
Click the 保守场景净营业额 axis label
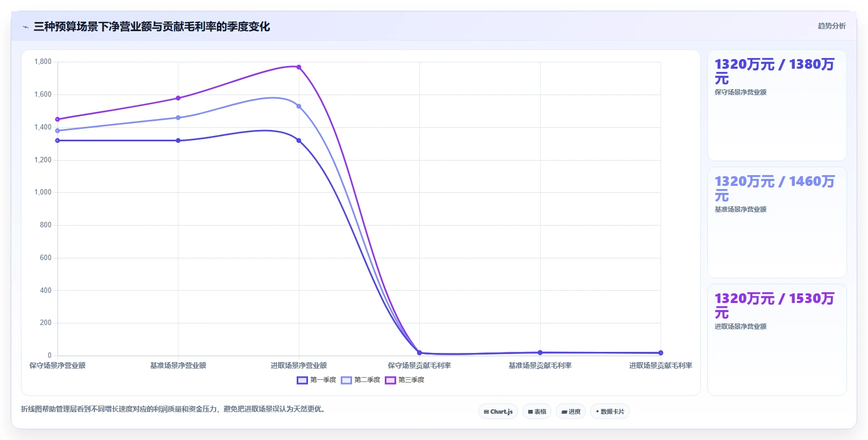click(x=58, y=365)
